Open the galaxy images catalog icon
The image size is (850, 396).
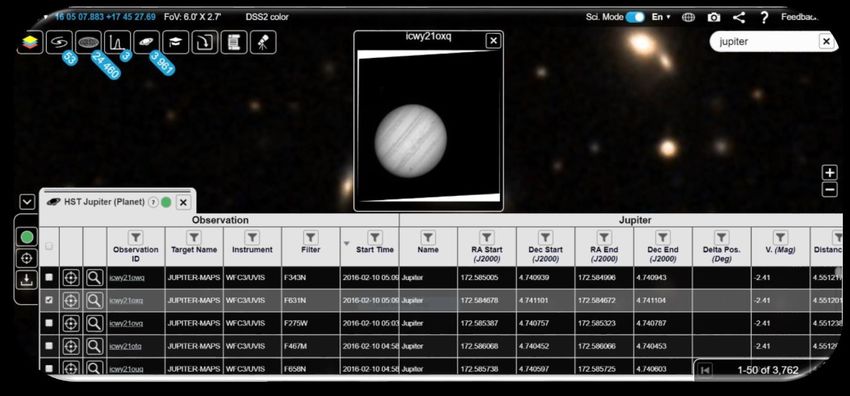pyautogui.click(x=59, y=42)
